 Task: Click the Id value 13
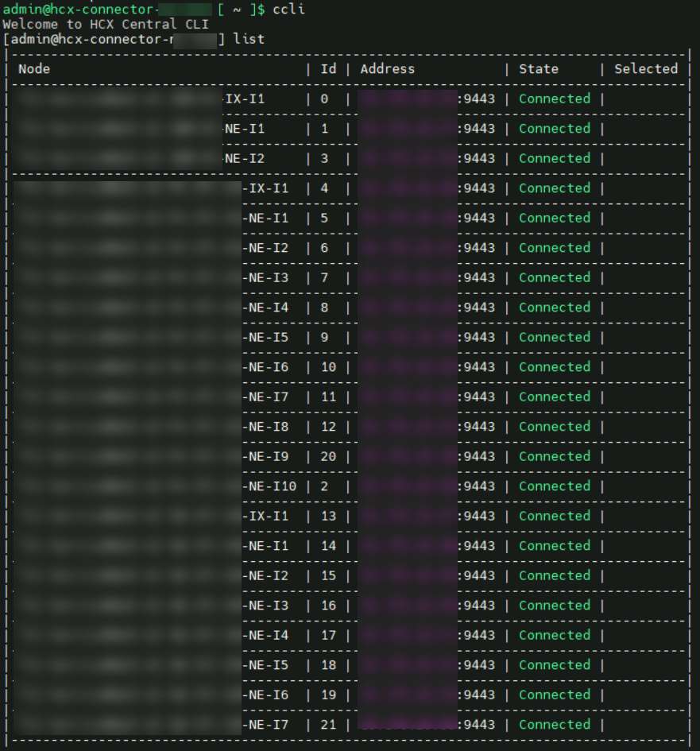click(328, 517)
